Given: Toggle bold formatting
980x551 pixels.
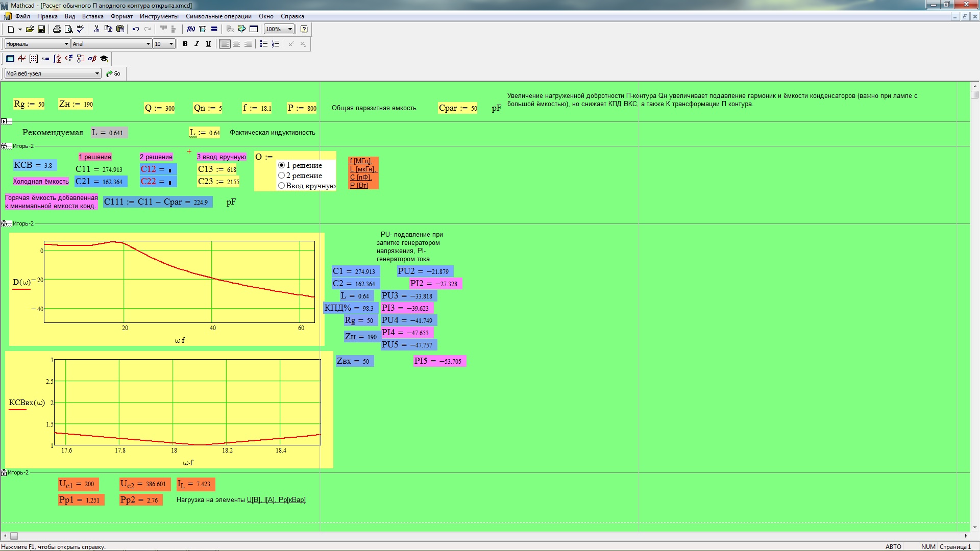Looking at the screenshot, I should (185, 44).
